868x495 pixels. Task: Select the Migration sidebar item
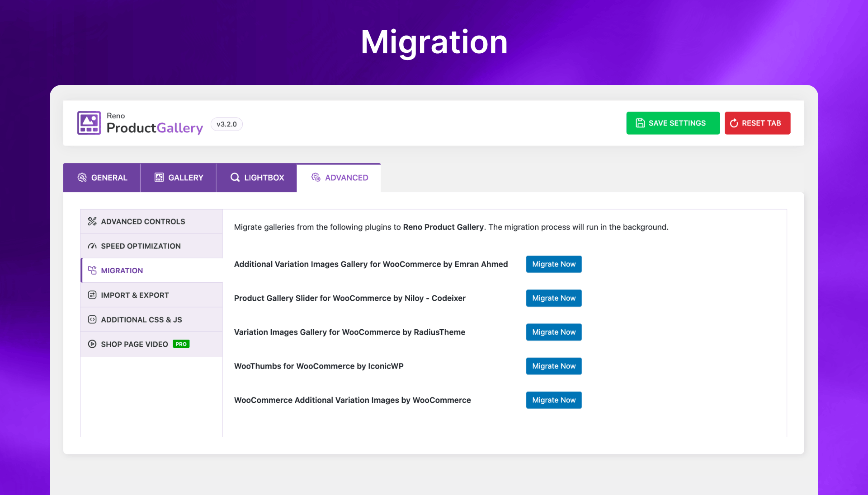click(151, 271)
